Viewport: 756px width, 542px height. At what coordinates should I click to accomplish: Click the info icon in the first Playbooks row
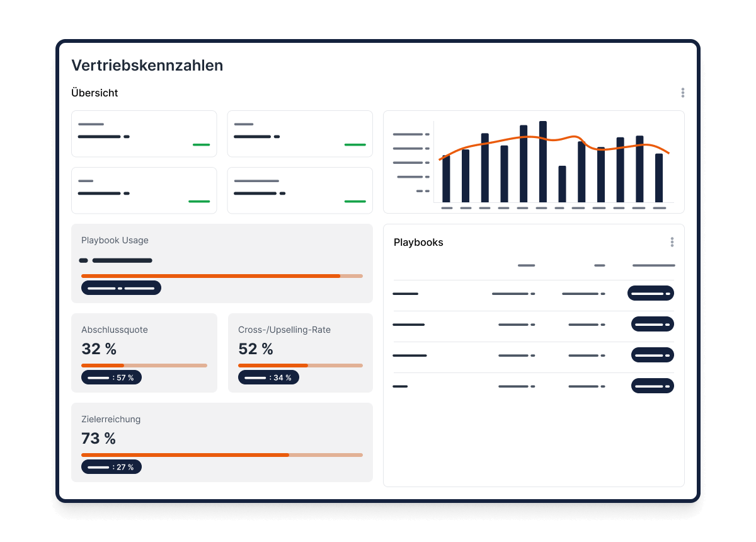(533, 293)
